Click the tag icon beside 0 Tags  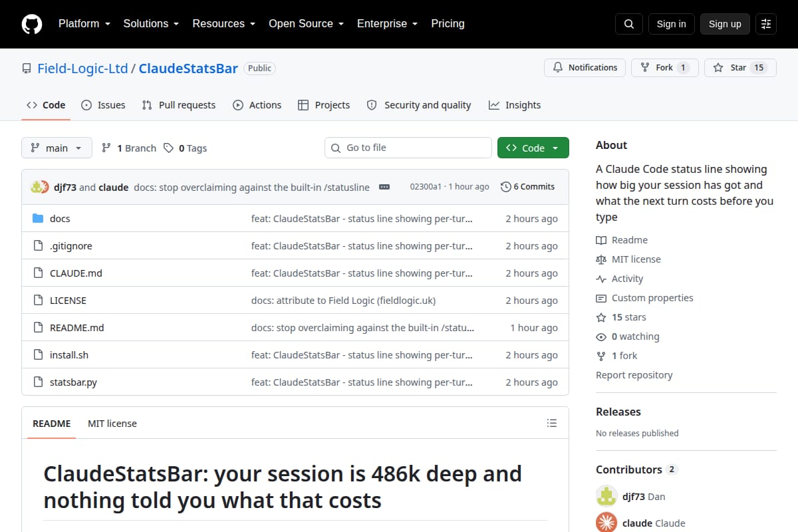(169, 148)
